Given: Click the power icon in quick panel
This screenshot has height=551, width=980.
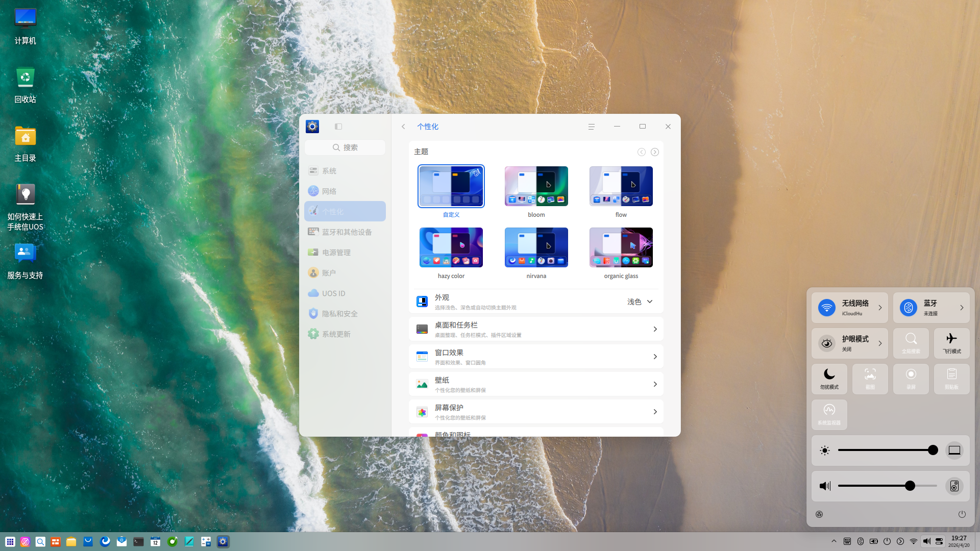Looking at the screenshot, I should click(x=962, y=514).
